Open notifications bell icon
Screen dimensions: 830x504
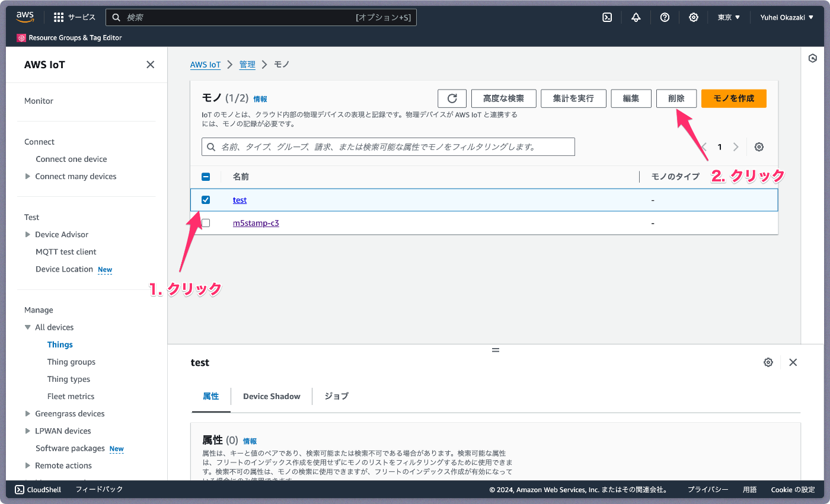click(636, 17)
